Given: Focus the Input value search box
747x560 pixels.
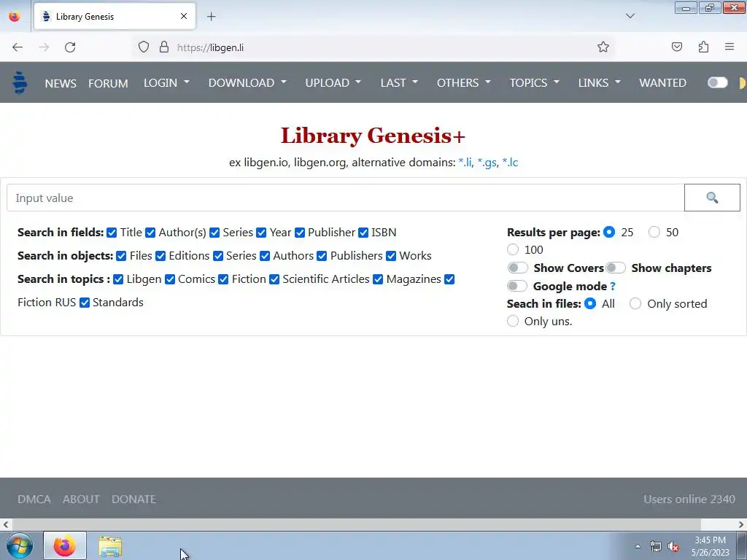Looking at the screenshot, I should pos(345,198).
